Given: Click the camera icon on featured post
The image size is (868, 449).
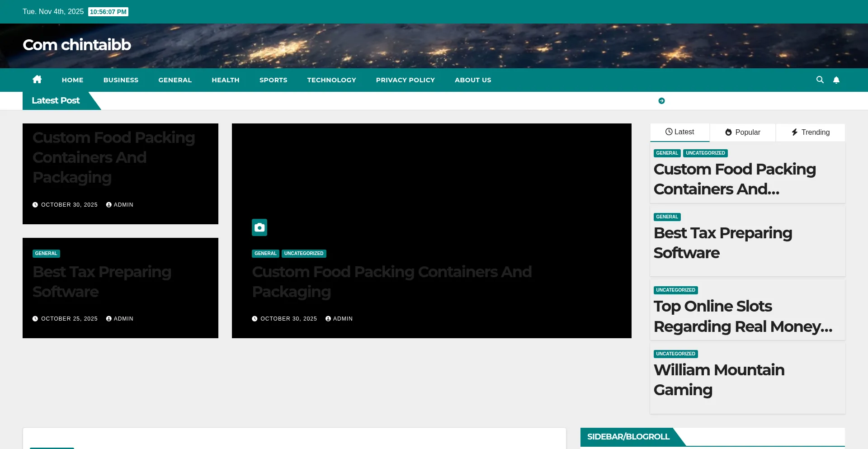Looking at the screenshot, I should coord(259,227).
